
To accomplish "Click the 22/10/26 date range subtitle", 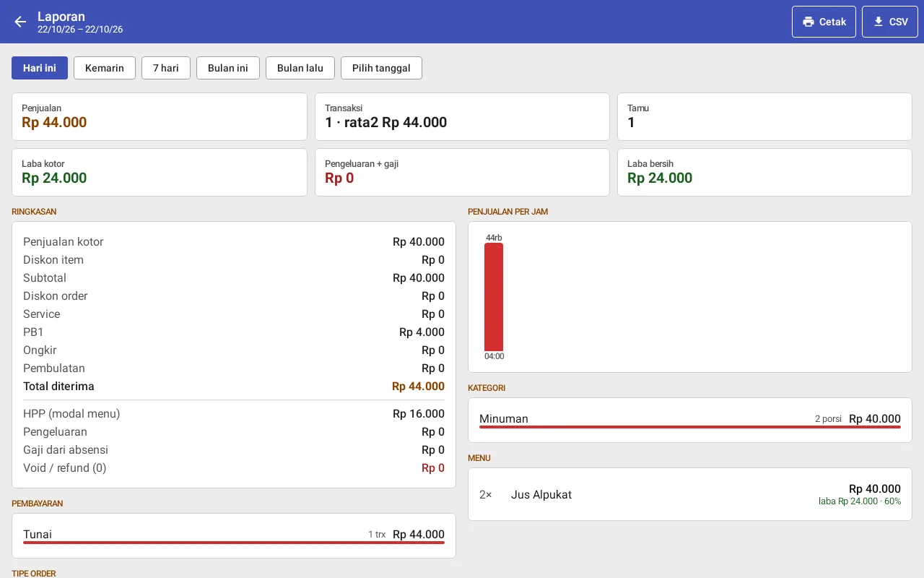I will (80, 30).
